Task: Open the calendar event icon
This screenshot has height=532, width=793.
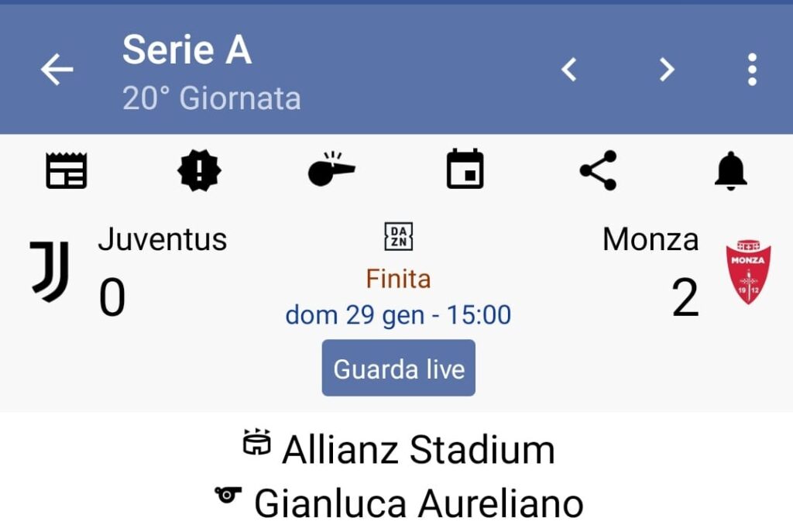Action: pos(465,170)
